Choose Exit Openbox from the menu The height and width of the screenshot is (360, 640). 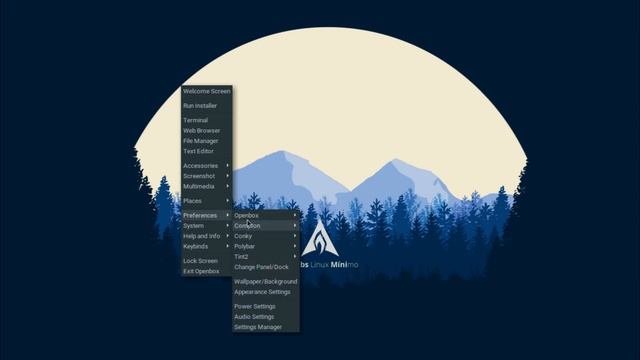[207, 271]
